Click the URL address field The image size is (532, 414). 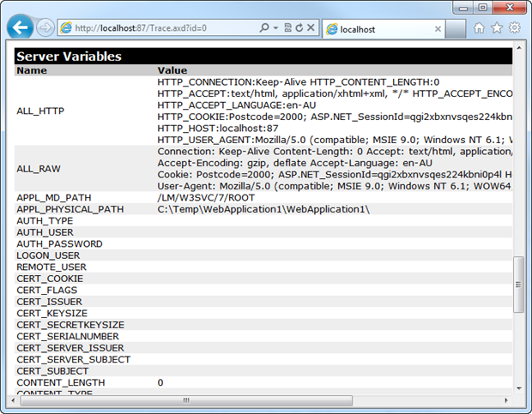click(x=163, y=27)
